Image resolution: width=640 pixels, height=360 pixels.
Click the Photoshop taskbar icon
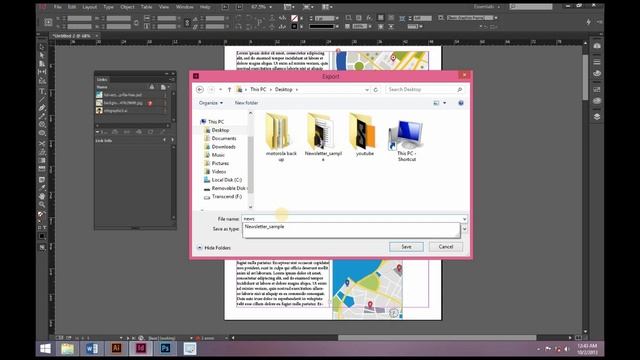[x=165, y=348]
